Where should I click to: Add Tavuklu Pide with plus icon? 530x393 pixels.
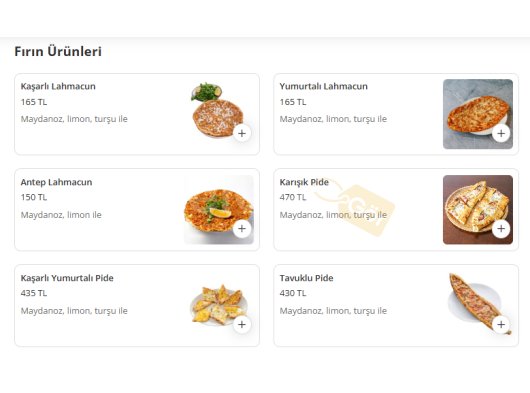click(x=501, y=325)
